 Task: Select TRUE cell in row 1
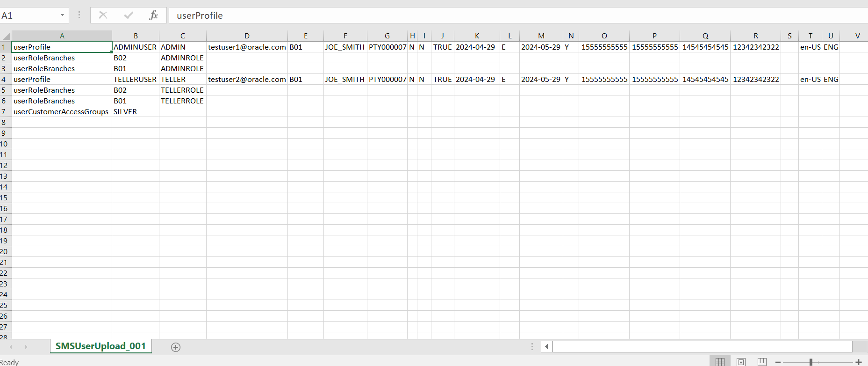[443, 47]
